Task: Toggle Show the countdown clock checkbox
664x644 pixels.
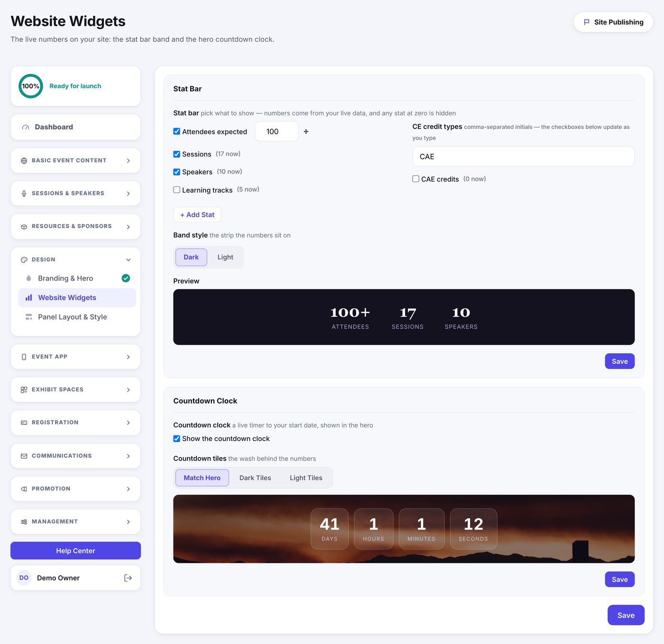Action: 176,439
